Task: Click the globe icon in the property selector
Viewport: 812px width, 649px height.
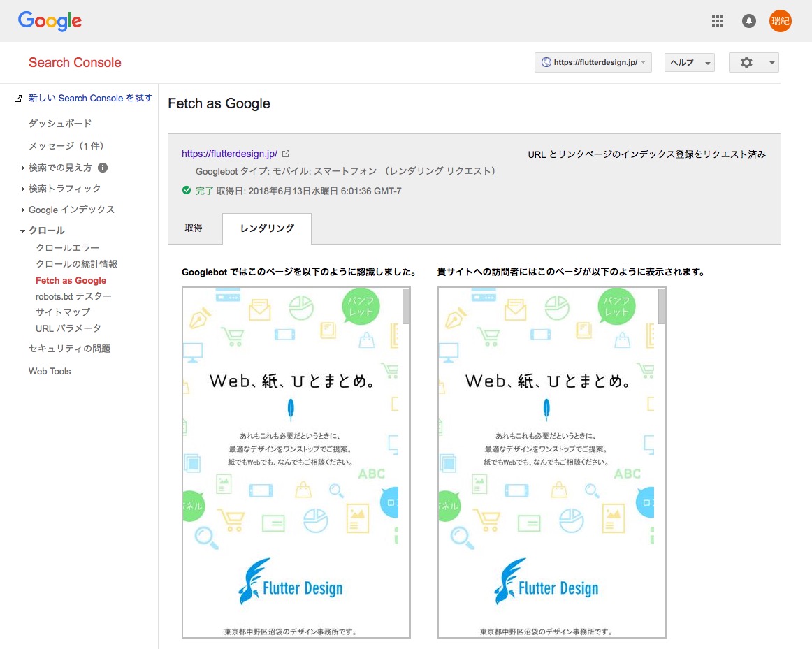Action: (x=546, y=62)
